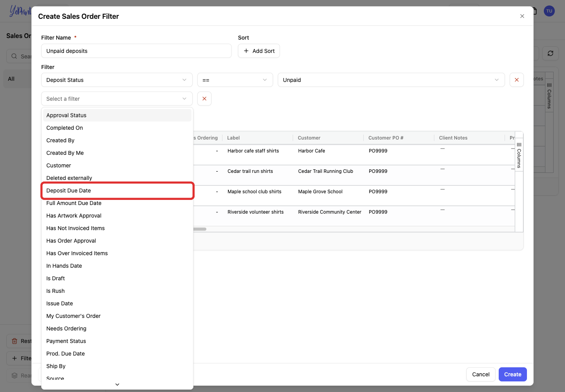Click the Customer PO # column header
The image size is (565, 392).
(399, 138)
